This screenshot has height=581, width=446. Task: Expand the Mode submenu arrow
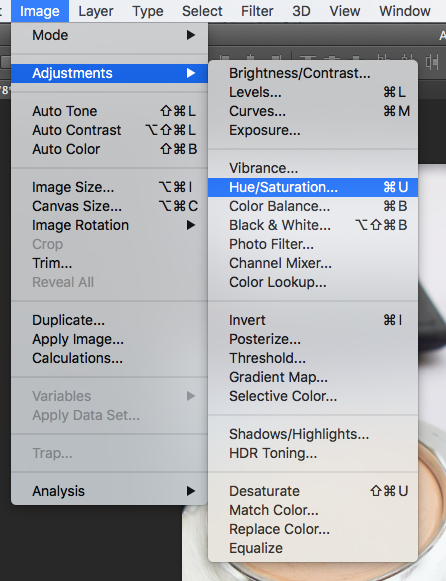pos(191,35)
